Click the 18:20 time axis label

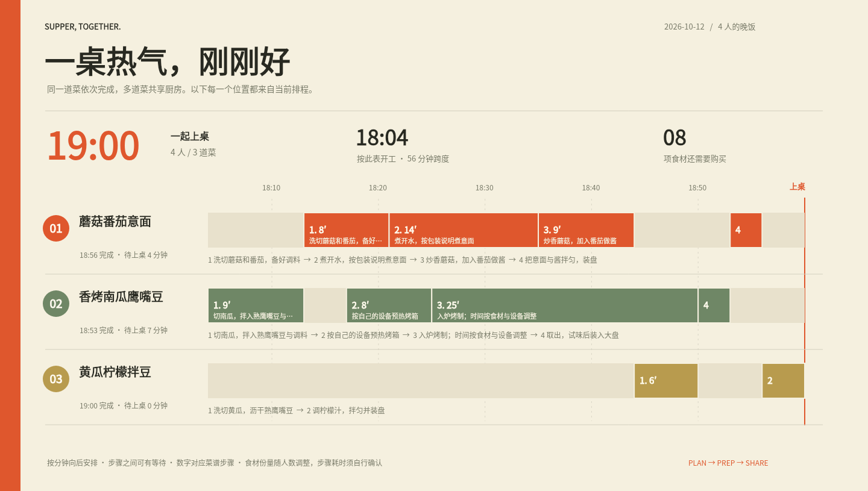click(x=378, y=188)
